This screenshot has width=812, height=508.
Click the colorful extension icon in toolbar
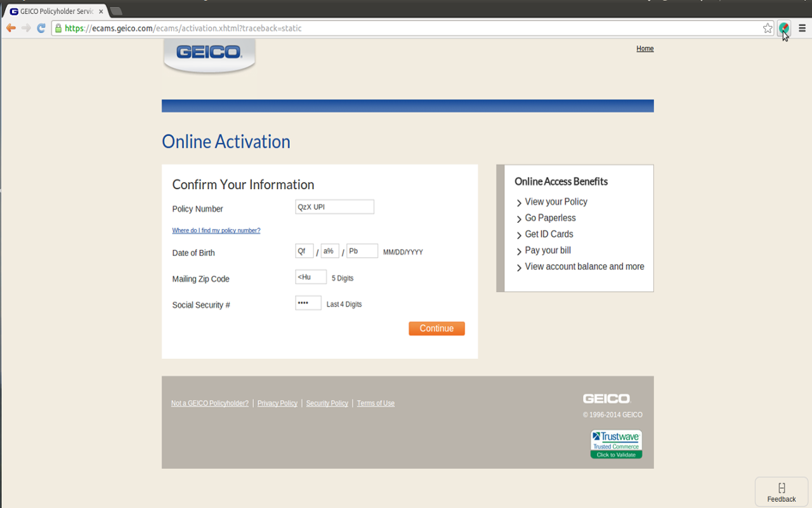[x=784, y=28]
